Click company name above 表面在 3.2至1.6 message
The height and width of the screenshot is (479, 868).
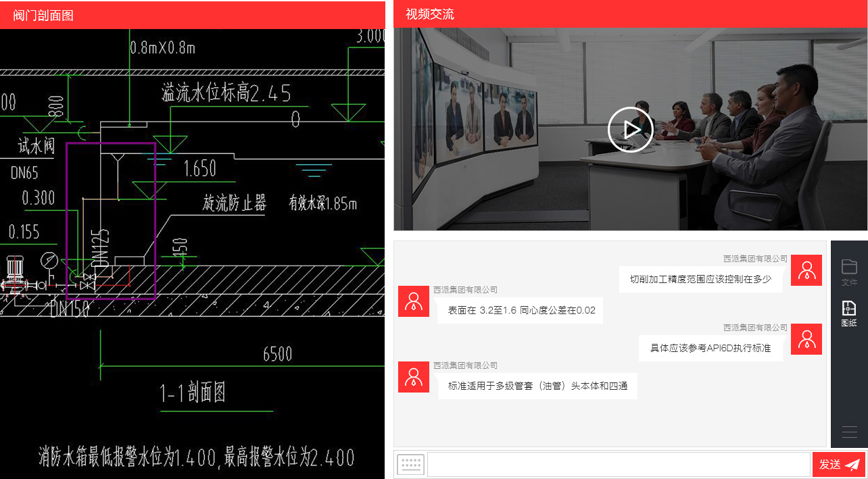point(465,290)
